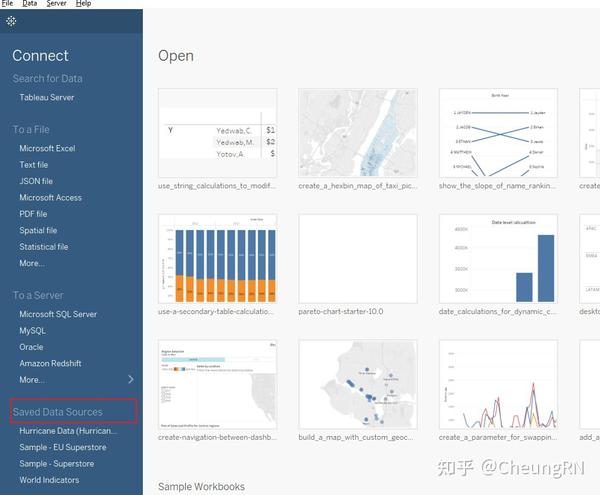Click the To a File heading
Viewport: 600px width, 495px height.
31,129
